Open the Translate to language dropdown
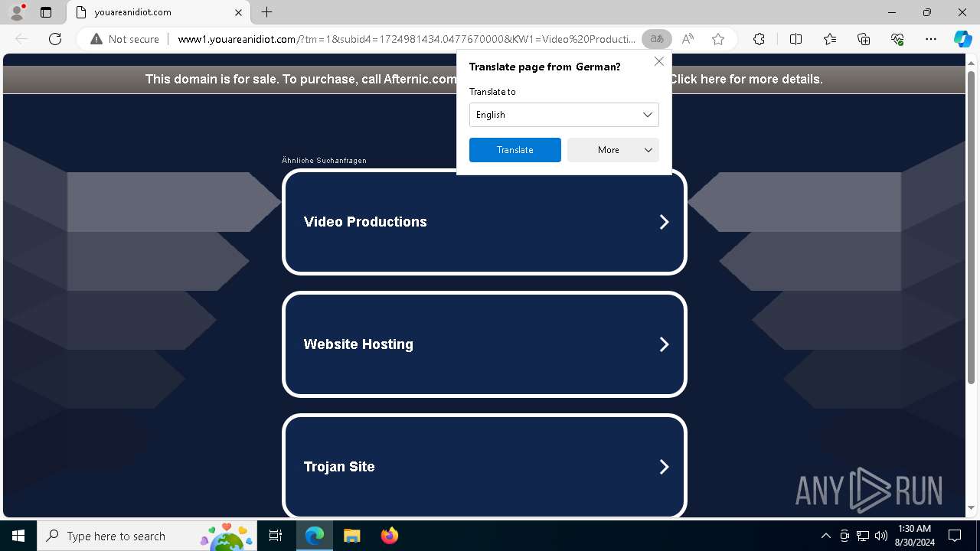 pos(564,115)
